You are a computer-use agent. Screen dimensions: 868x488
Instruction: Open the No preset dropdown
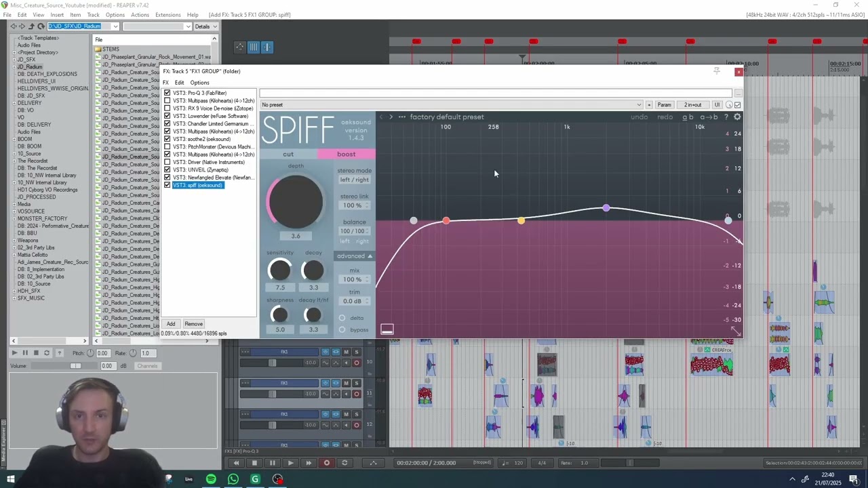click(x=452, y=105)
